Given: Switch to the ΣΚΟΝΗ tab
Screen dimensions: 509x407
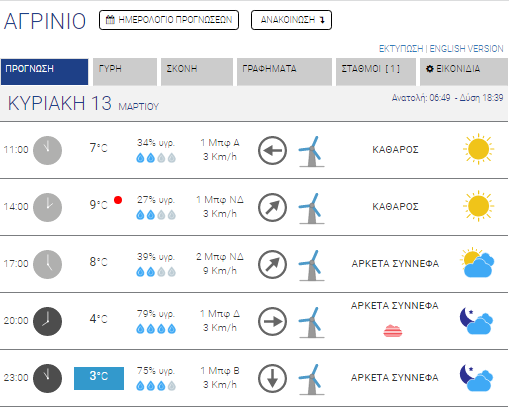Looking at the screenshot, I should point(197,72).
